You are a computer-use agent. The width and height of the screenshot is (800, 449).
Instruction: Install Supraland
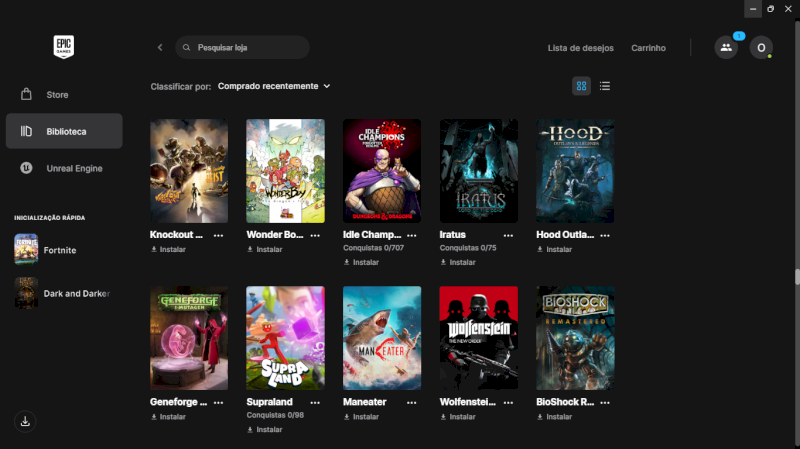pyautogui.click(x=265, y=430)
